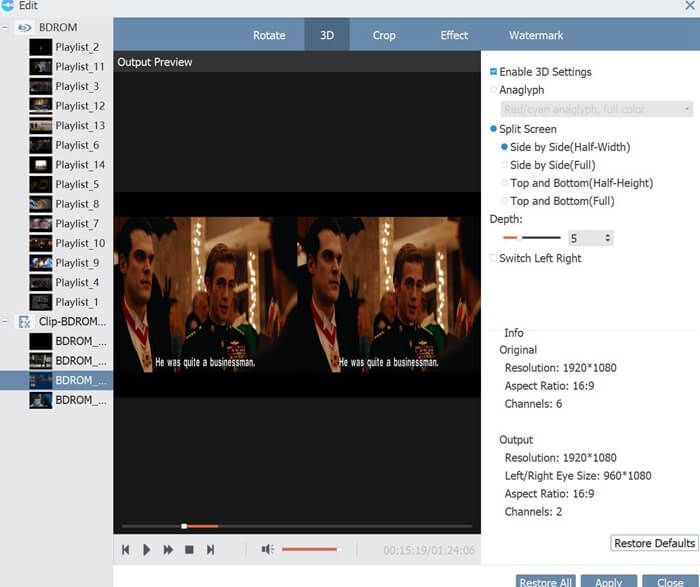Switch to the Crop tab

(384, 35)
